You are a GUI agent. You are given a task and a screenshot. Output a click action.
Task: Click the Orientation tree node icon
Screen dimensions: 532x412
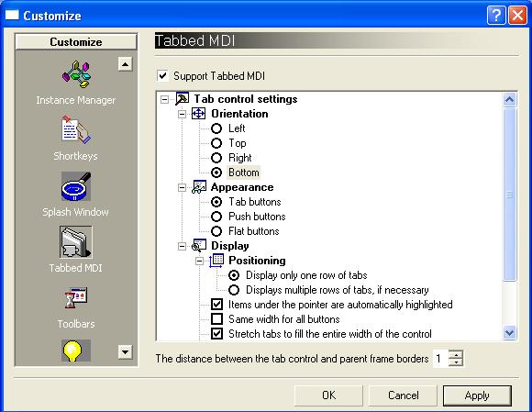tap(198, 114)
